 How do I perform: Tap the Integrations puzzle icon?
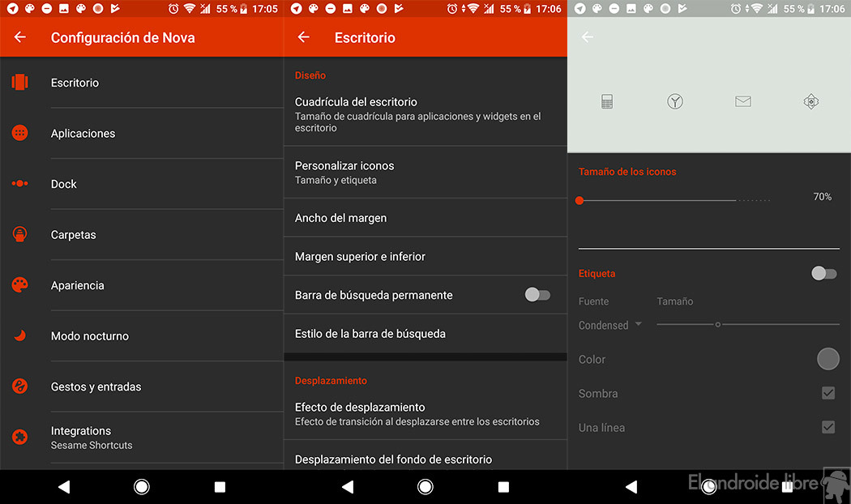20,437
